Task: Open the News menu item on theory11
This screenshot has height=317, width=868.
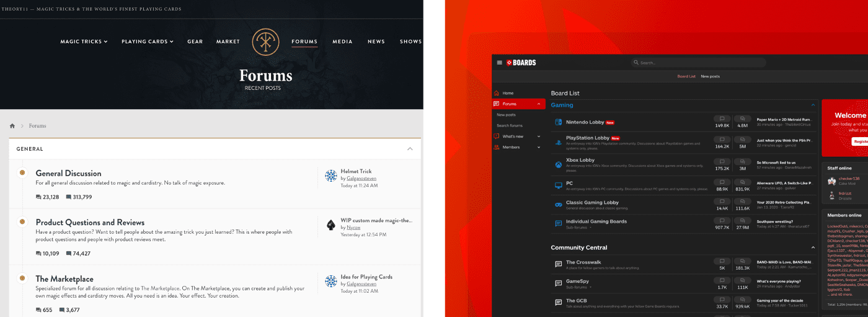Action: [376, 42]
